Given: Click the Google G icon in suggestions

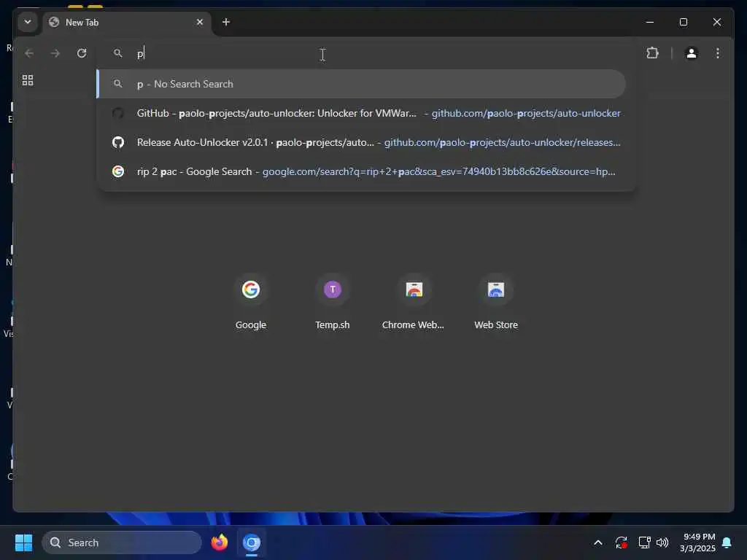Looking at the screenshot, I should (x=118, y=171).
